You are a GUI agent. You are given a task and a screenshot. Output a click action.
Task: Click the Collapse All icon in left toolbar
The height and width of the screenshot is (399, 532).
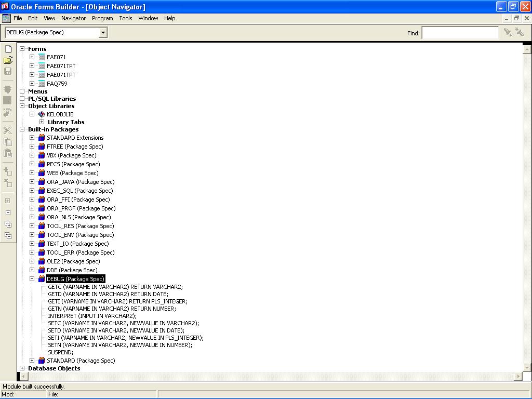(x=8, y=235)
